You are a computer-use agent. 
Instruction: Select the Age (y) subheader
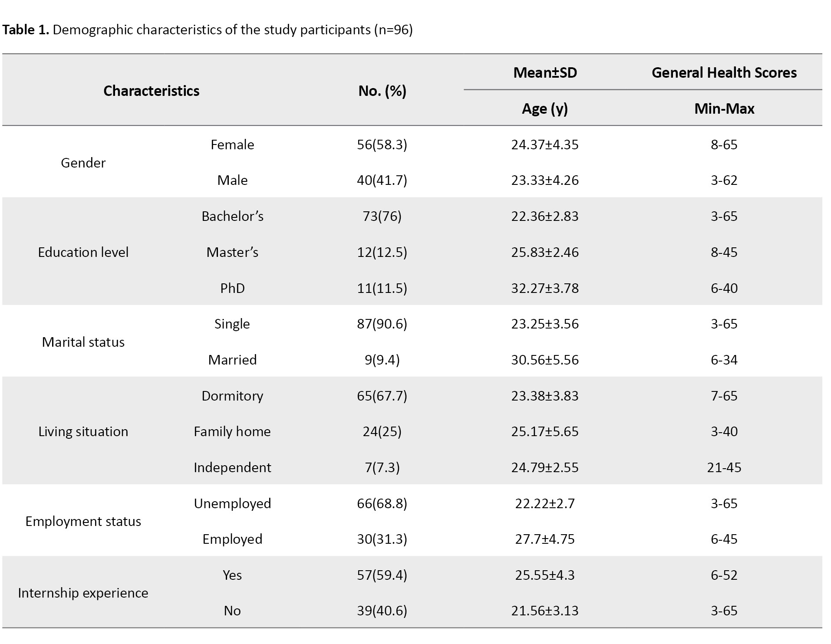(x=544, y=108)
